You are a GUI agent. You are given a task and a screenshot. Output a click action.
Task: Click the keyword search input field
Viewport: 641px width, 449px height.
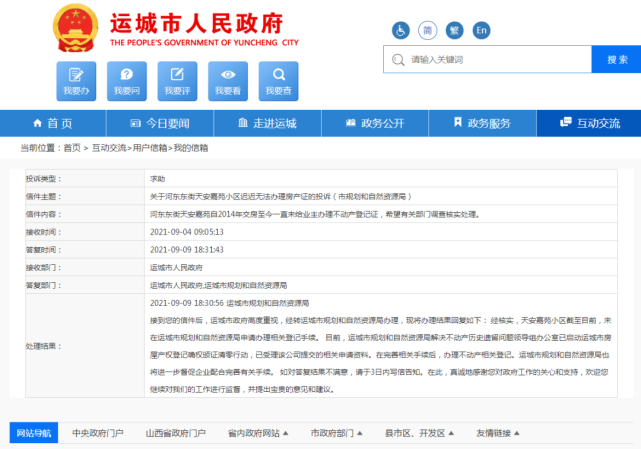490,60
